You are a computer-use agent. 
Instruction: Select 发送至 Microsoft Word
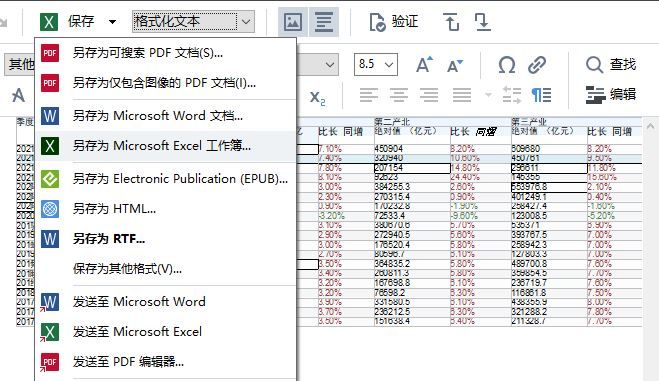(x=166, y=302)
